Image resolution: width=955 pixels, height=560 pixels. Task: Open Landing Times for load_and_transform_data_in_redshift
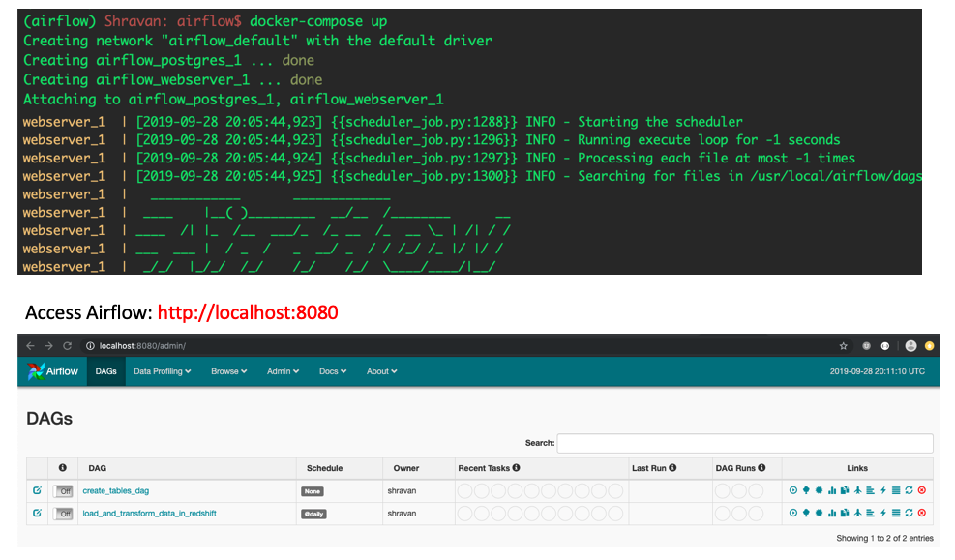(858, 513)
